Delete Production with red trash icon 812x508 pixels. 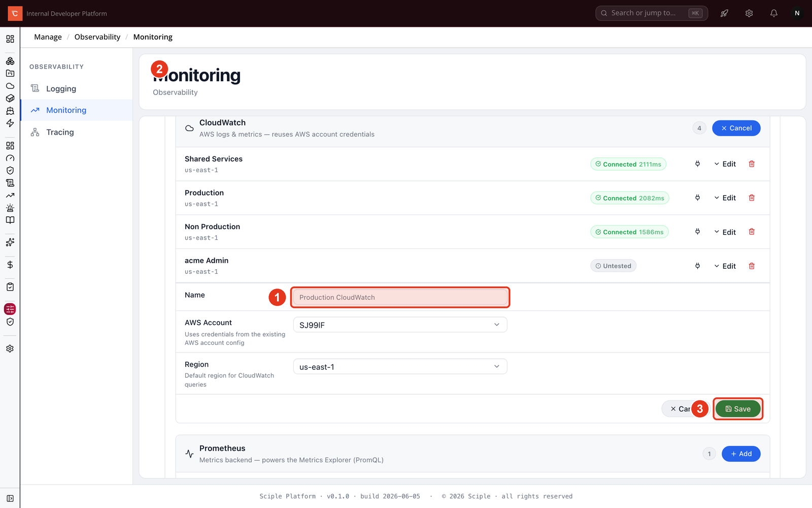coord(752,198)
